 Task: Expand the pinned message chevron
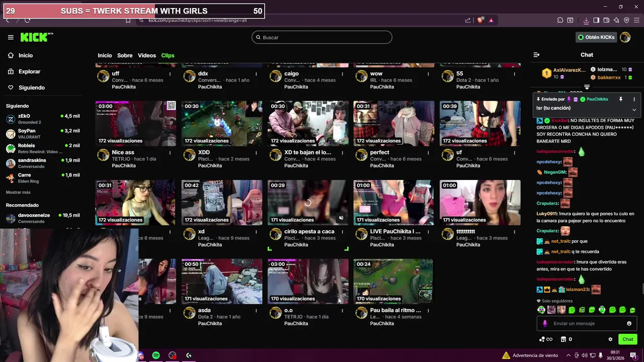click(x=634, y=109)
